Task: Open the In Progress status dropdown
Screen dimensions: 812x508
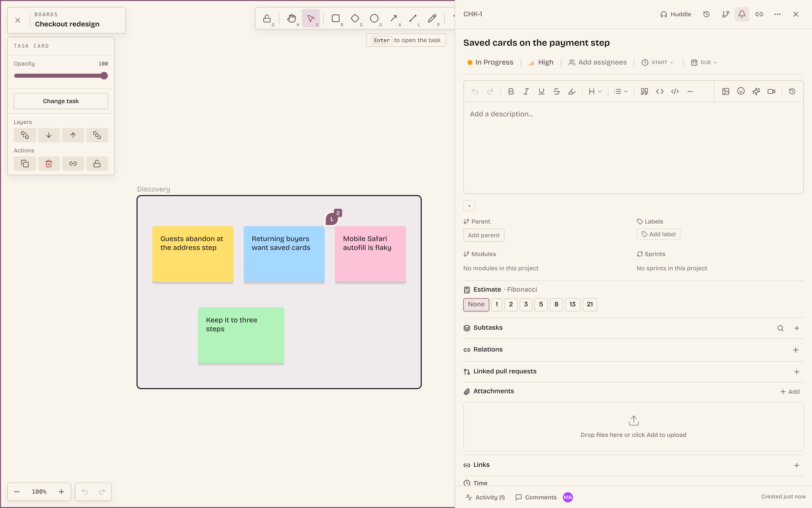Action: pyautogui.click(x=490, y=62)
